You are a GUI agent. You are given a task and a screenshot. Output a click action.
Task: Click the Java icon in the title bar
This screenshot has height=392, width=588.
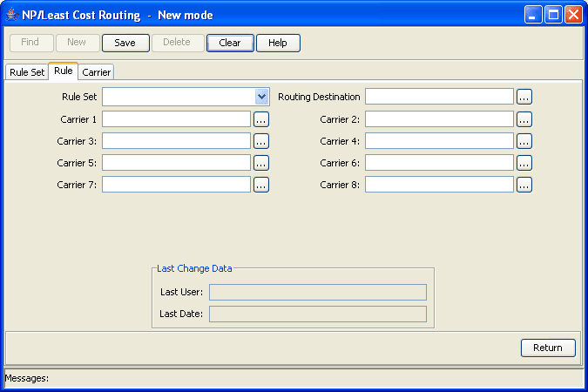tap(12, 15)
